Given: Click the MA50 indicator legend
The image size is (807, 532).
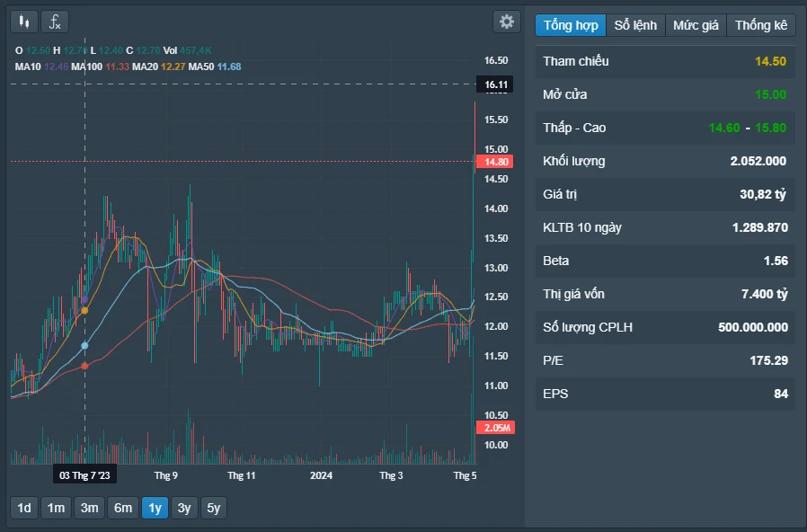Looking at the screenshot, I should click(216, 66).
